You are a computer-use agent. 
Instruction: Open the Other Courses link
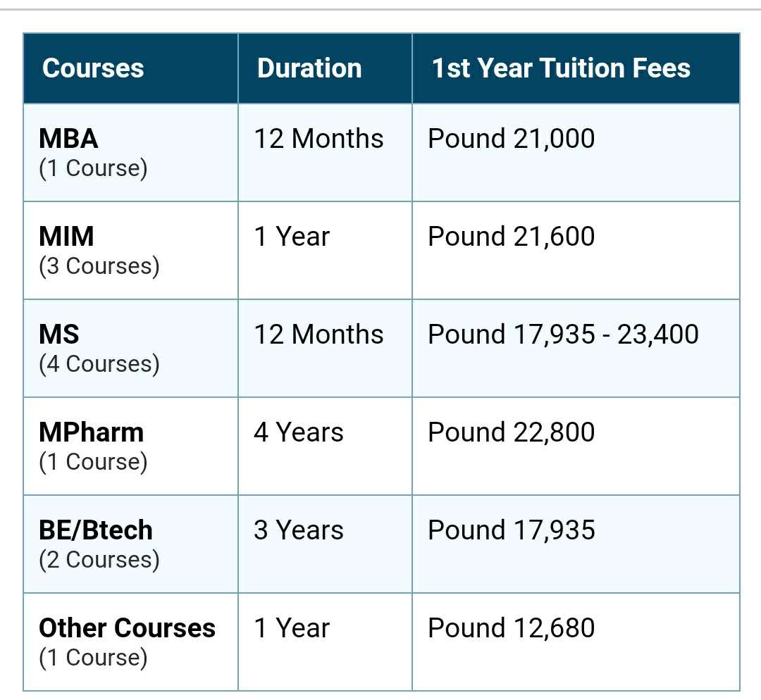click(x=127, y=628)
